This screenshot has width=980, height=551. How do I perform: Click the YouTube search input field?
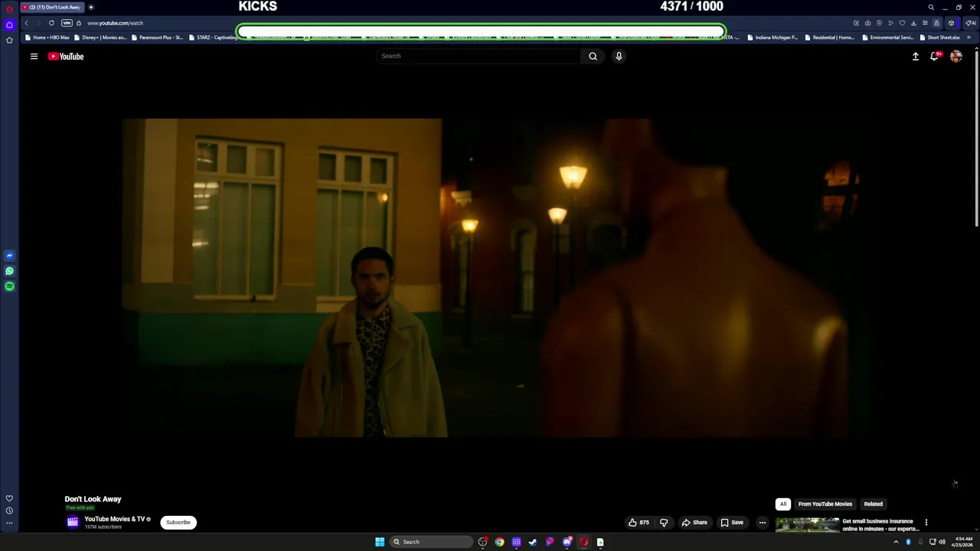point(480,56)
